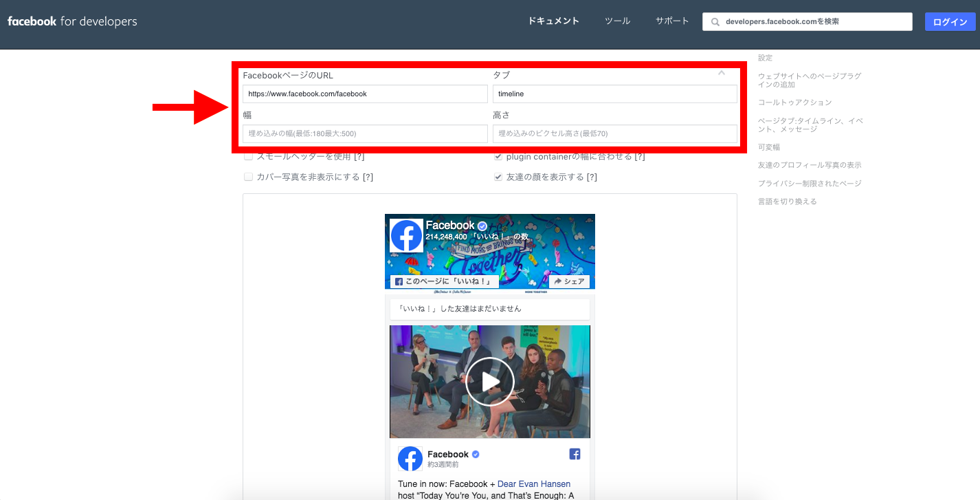This screenshot has width=980, height=500.
Task: Click the このページに「いいね！」 button
Action: [x=444, y=281]
